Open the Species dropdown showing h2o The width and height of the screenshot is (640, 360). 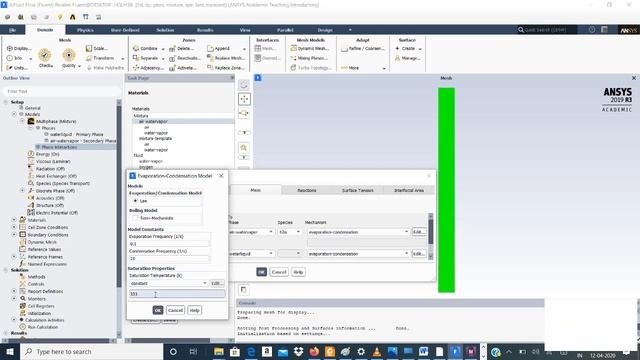289,232
